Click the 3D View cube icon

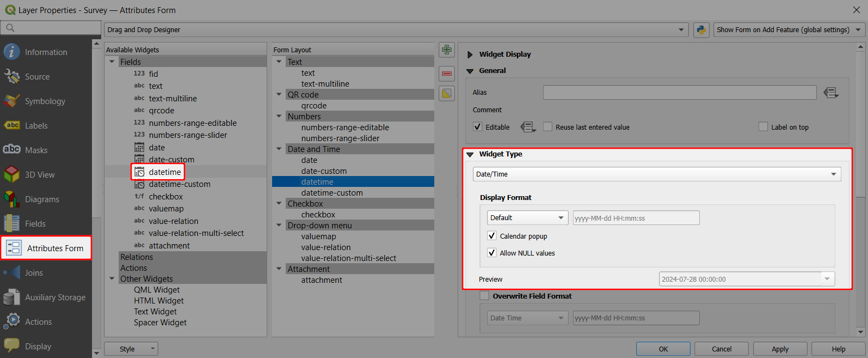coord(11,174)
